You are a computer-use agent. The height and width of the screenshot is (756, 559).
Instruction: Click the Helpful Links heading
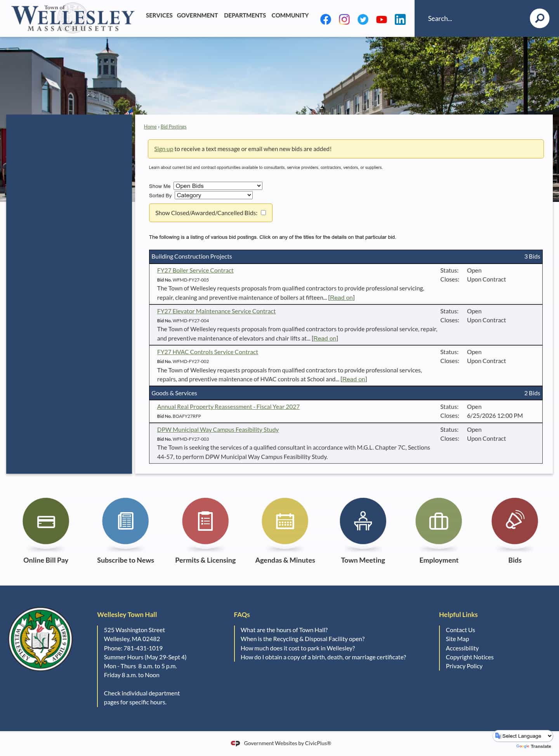458,614
